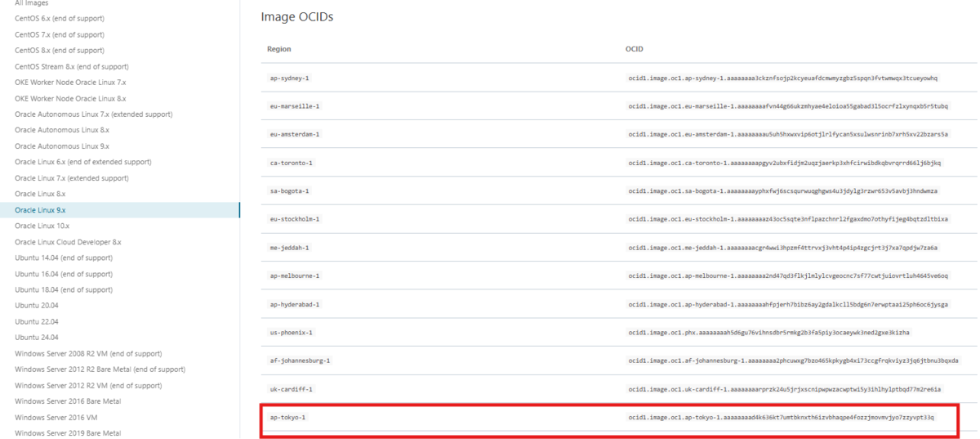Click the ca-toronto-1 region cell
This screenshot has height=439, width=980.
[291, 163]
